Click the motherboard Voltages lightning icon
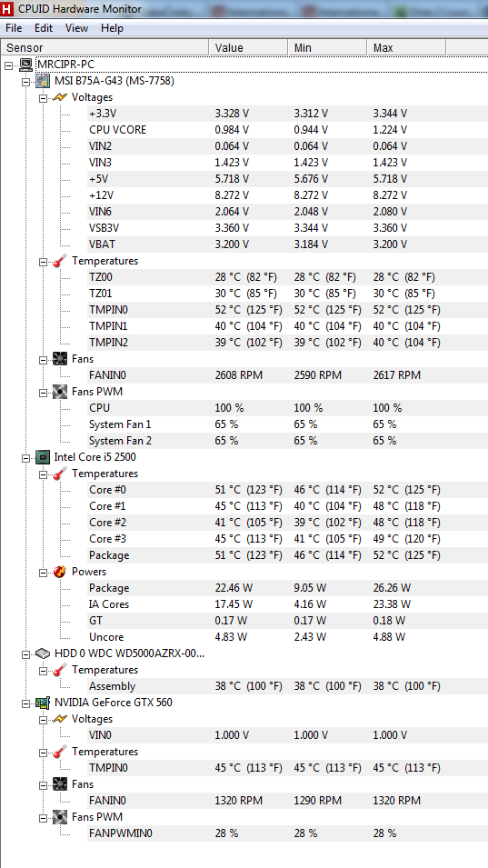The image size is (488, 868). pyautogui.click(x=60, y=97)
